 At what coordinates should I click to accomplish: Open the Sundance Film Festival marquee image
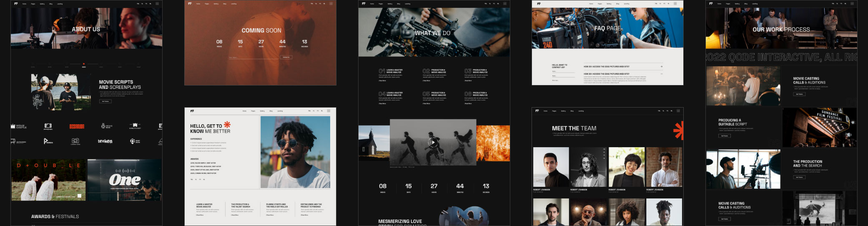point(820,128)
